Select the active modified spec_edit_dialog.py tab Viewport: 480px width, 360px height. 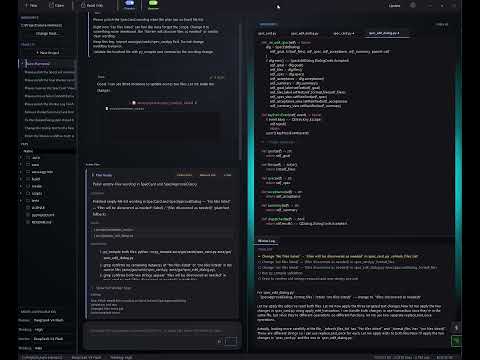click(384, 33)
